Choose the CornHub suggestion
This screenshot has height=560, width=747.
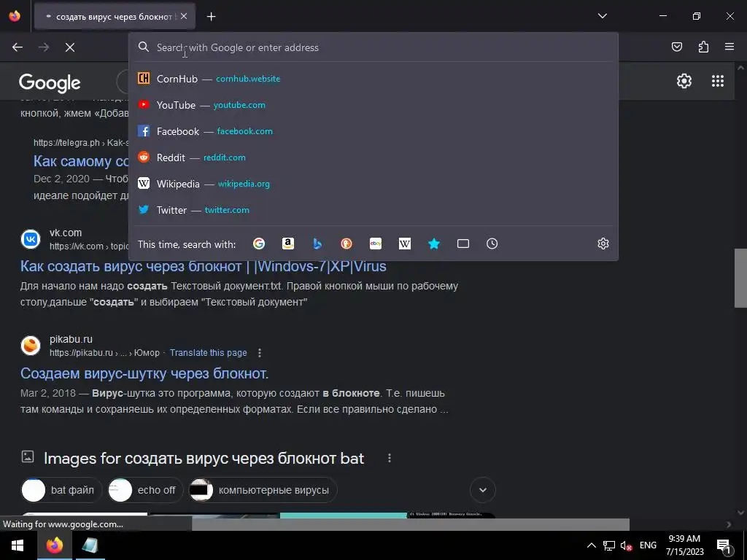(x=373, y=79)
